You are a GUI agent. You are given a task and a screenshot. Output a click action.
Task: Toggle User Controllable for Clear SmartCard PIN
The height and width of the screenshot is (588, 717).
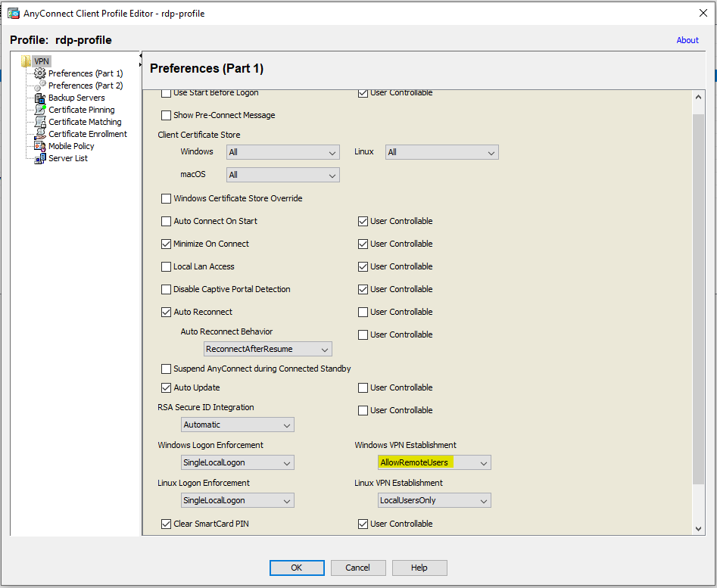click(363, 524)
